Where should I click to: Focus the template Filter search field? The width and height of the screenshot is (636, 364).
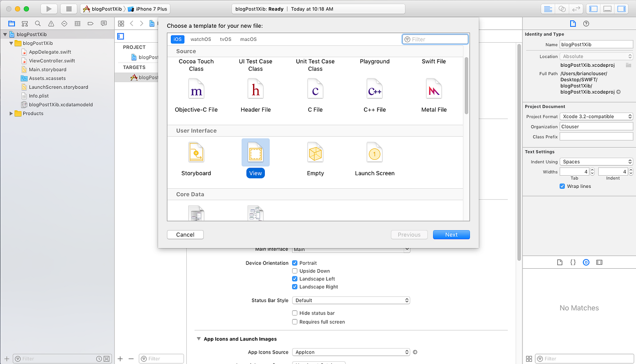[435, 39]
